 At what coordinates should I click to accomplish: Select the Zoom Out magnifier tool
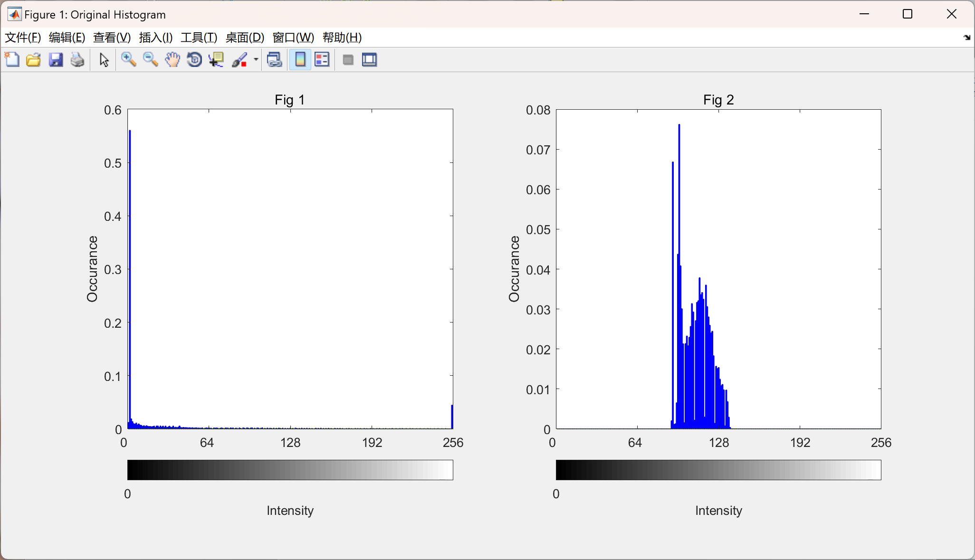point(150,60)
